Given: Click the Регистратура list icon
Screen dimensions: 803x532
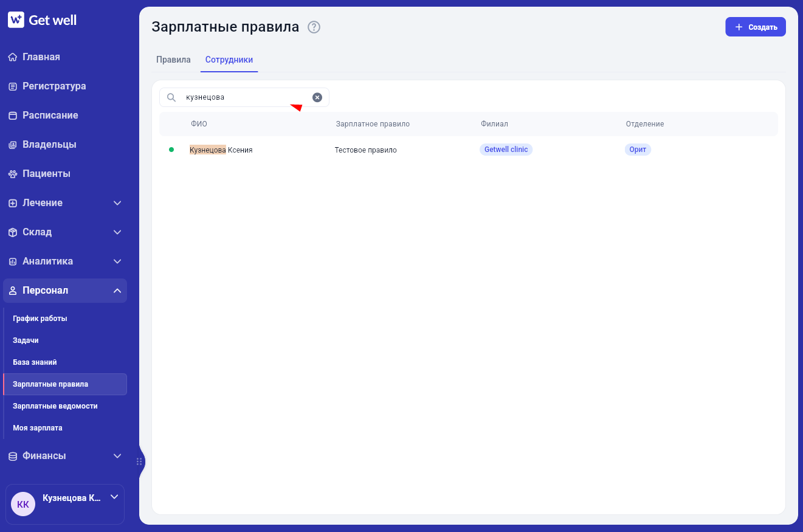Looking at the screenshot, I should pos(13,86).
